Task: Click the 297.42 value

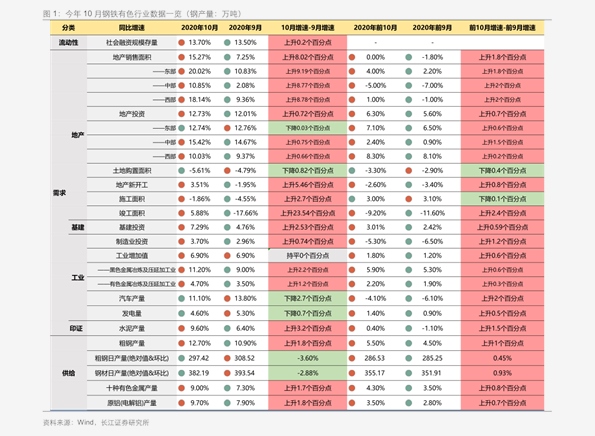Action: coord(199,358)
